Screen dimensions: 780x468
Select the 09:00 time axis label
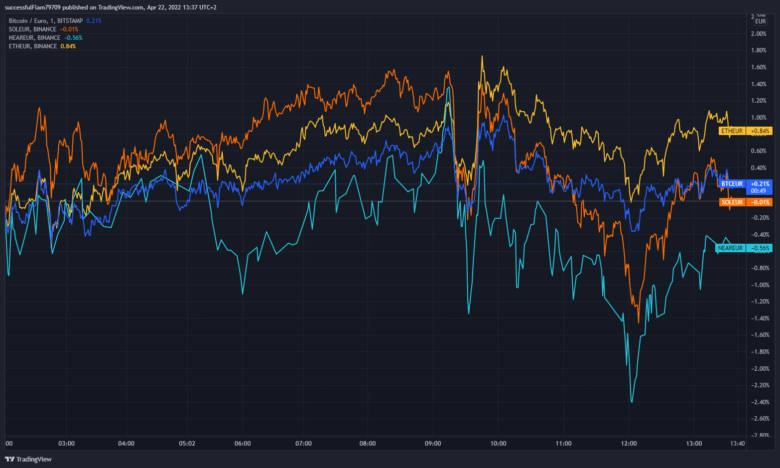coord(433,444)
